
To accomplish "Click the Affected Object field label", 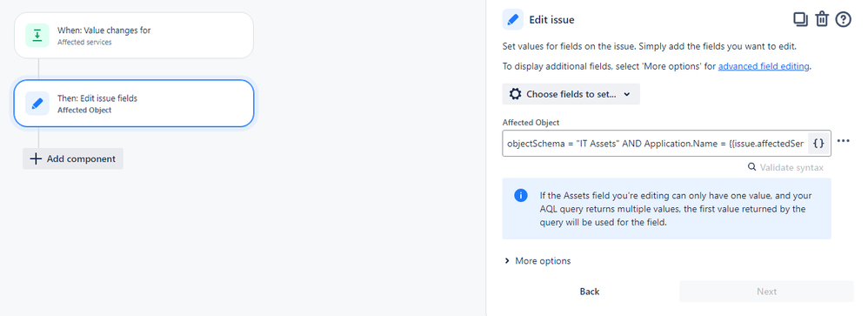I will (x=531, y=123).
